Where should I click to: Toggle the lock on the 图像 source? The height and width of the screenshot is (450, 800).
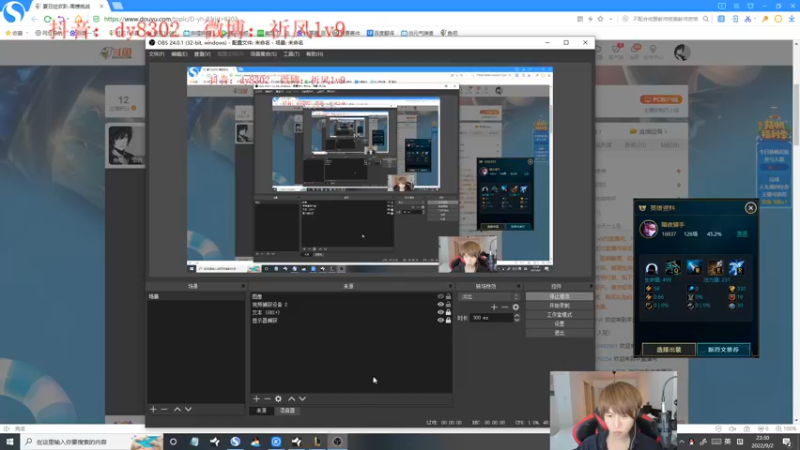point(448,296)
